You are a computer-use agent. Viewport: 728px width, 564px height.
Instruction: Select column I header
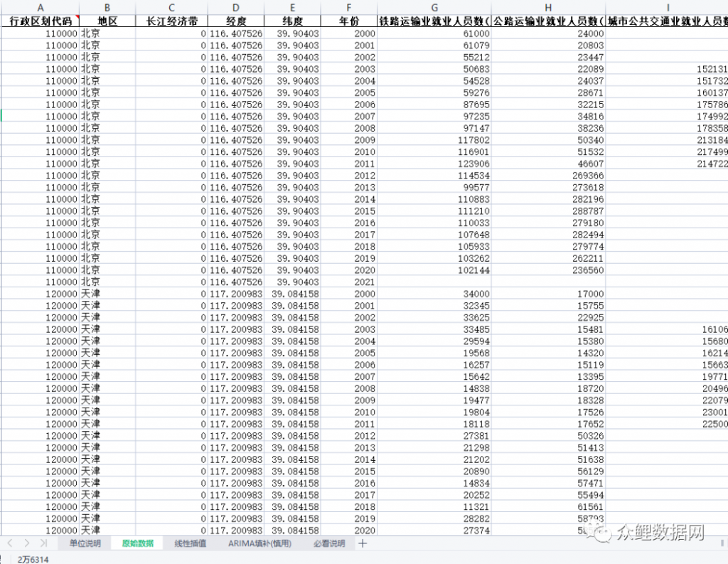(x=666, y=7)
